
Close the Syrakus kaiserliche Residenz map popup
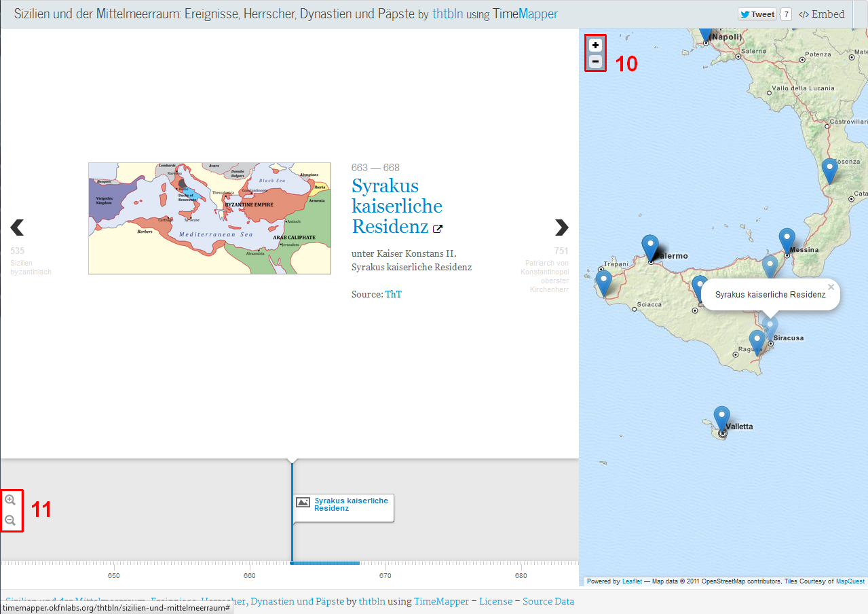[831, 287]
